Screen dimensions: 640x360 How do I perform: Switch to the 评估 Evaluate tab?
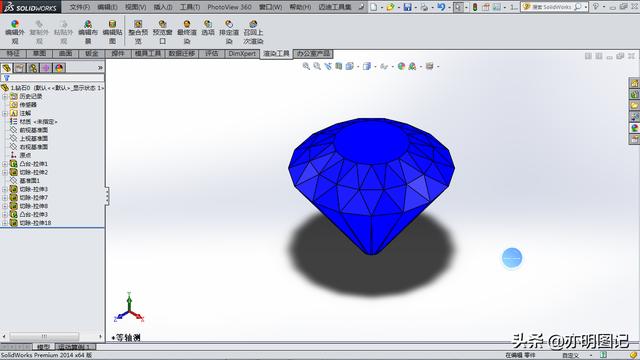(211, 53)
